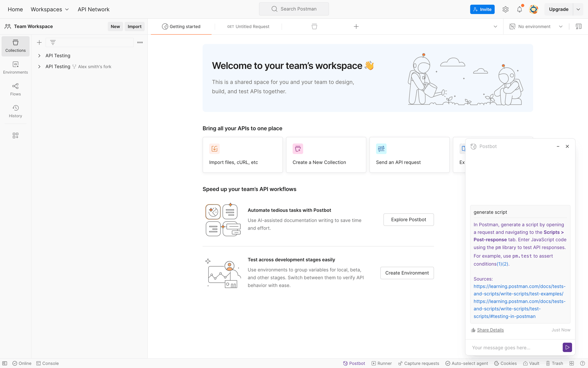The width and height of the screenshot is (588, 368).
Task: Click the New button
Action: click(x=115, y=26)
